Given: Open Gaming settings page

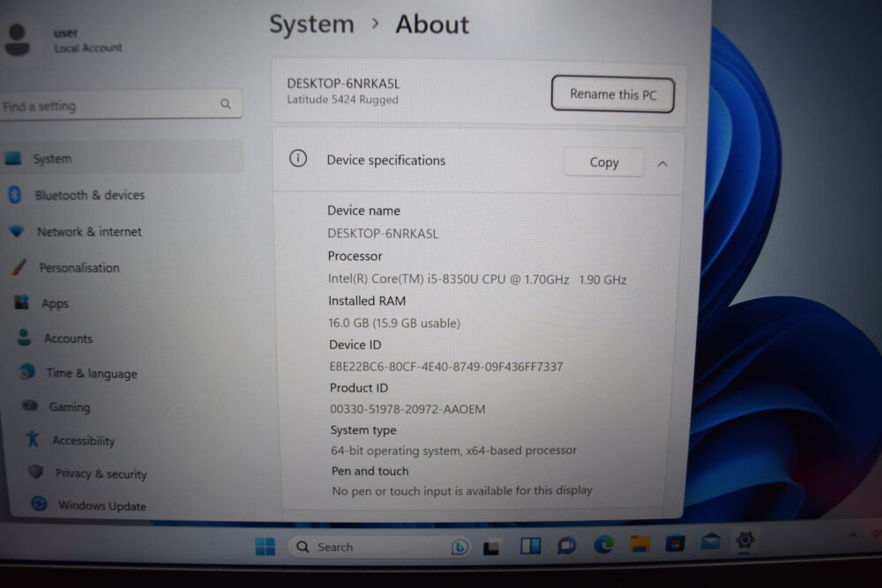Looking at the screenshot, I should click(x=69, y=407).
